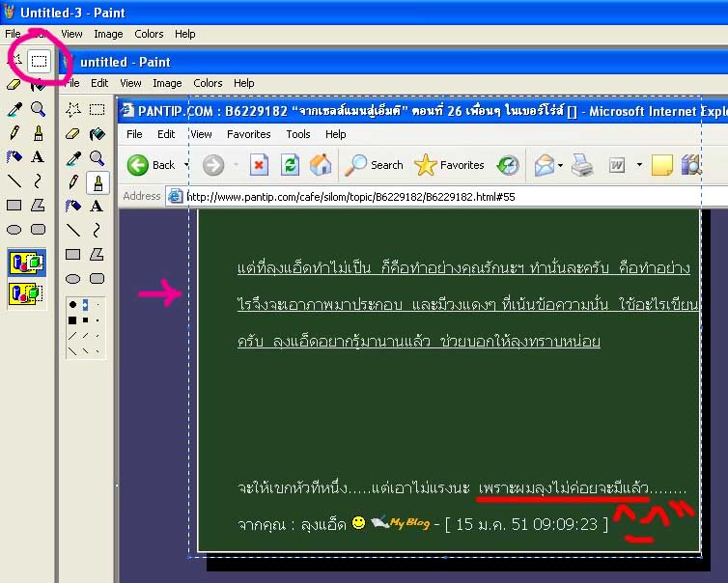The height and width of the screenshot is (583, 728).
Task: Choose the large forward-slash brush shape
Action: (x=72, y=336)
